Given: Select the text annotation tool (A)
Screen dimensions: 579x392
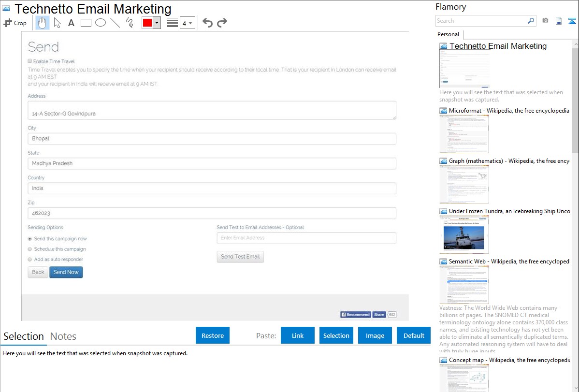Looking at the screenshot, I should (71, 23).
